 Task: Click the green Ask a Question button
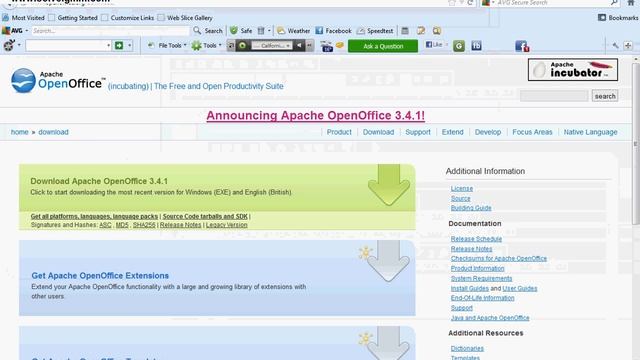click(383, 46)
